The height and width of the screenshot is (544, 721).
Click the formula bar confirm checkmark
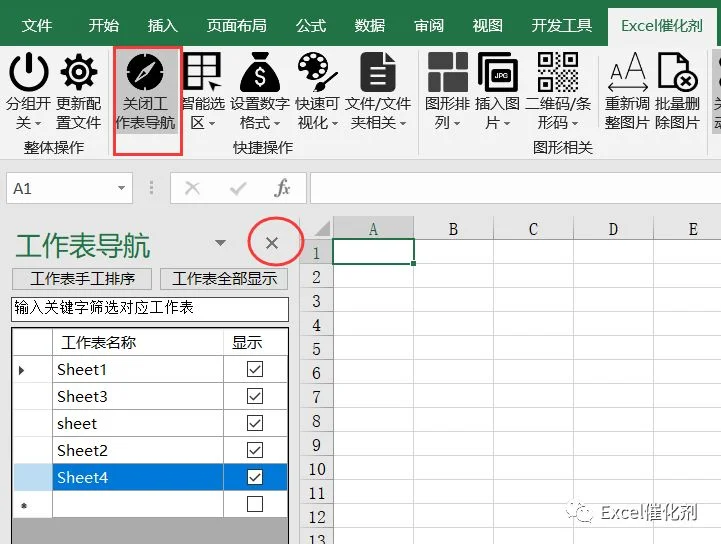pyautogui.click(x=238, y=188)
